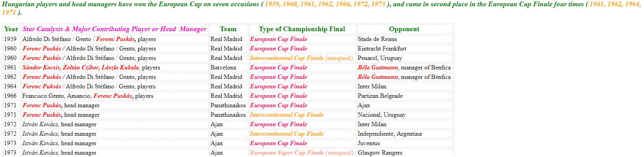Click the Opponent column header
Image resolution: width=644 pixels, height=157 pixels.
(404, 29)
